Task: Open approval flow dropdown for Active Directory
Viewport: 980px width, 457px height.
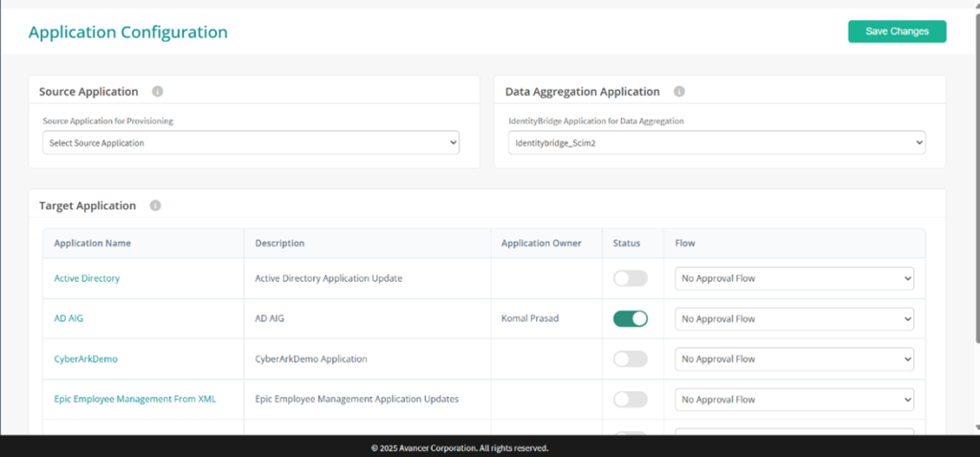Action: (x=794, y=278)
